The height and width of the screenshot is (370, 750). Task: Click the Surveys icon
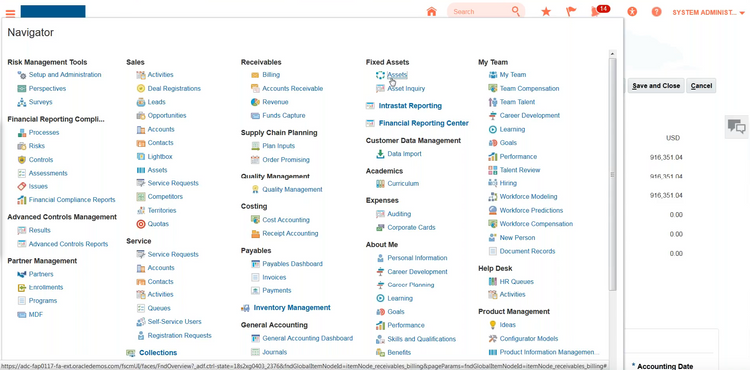pos(22,102)
